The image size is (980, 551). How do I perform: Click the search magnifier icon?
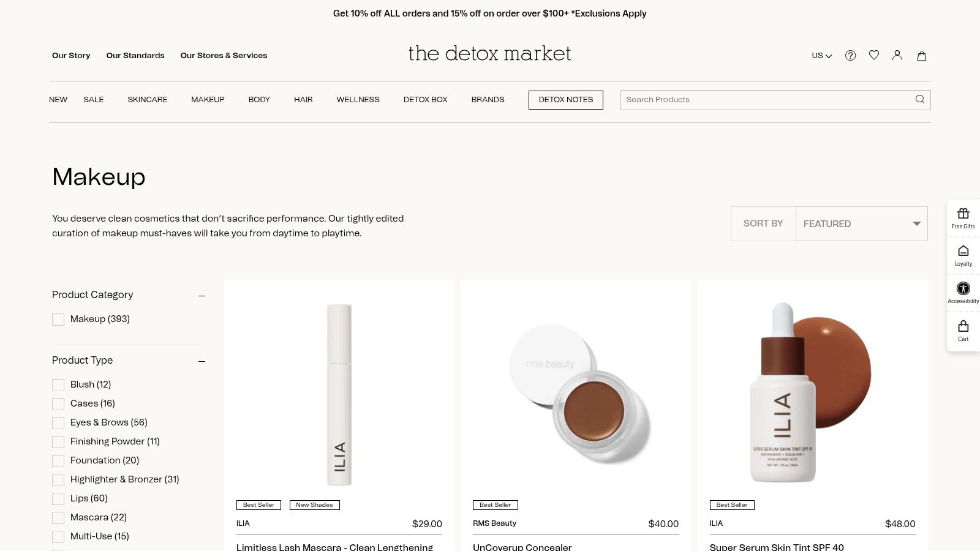(920, 99)
